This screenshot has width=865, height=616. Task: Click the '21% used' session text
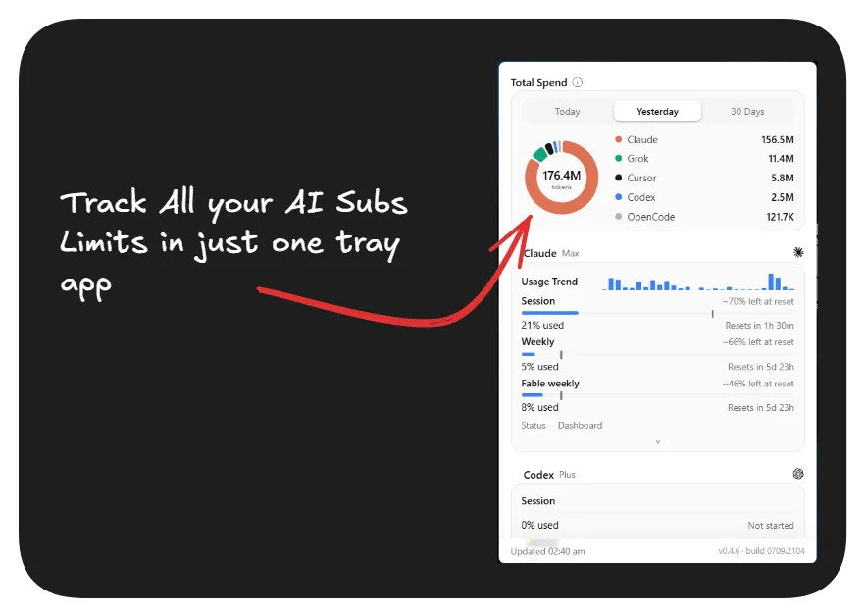pyautogui.click(x=542, y=325)
